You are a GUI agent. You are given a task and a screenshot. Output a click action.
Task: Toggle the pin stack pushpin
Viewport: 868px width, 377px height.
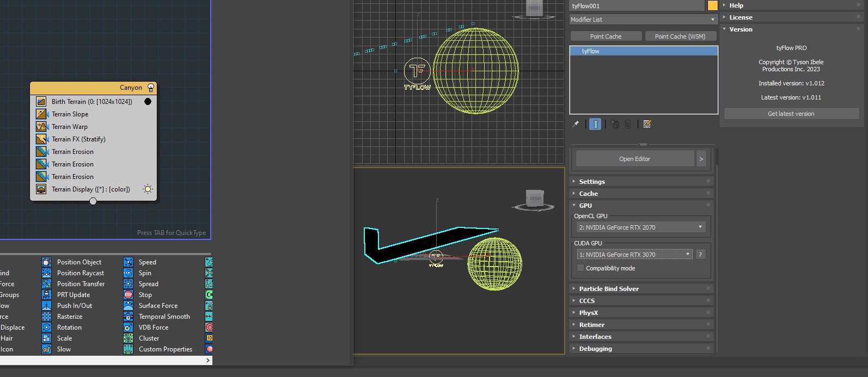(x=576, y=125)
